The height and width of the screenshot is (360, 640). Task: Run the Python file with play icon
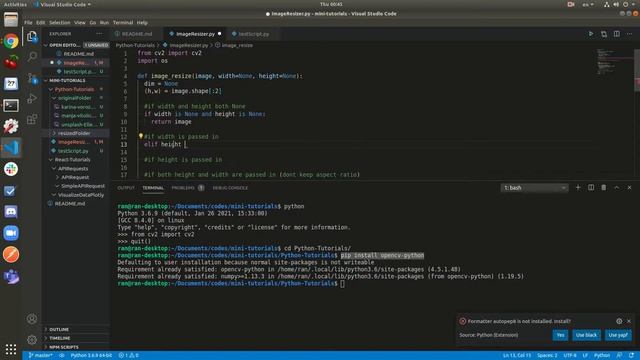(x=591, y=34)
